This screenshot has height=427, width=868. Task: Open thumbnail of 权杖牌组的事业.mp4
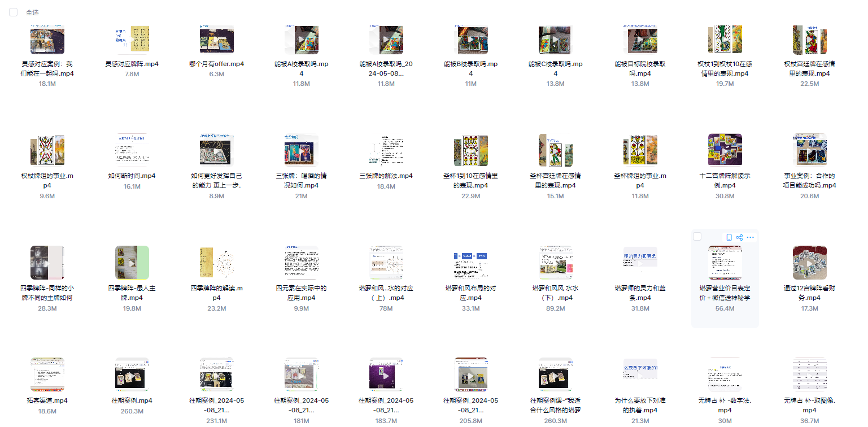tap(47, 150)
